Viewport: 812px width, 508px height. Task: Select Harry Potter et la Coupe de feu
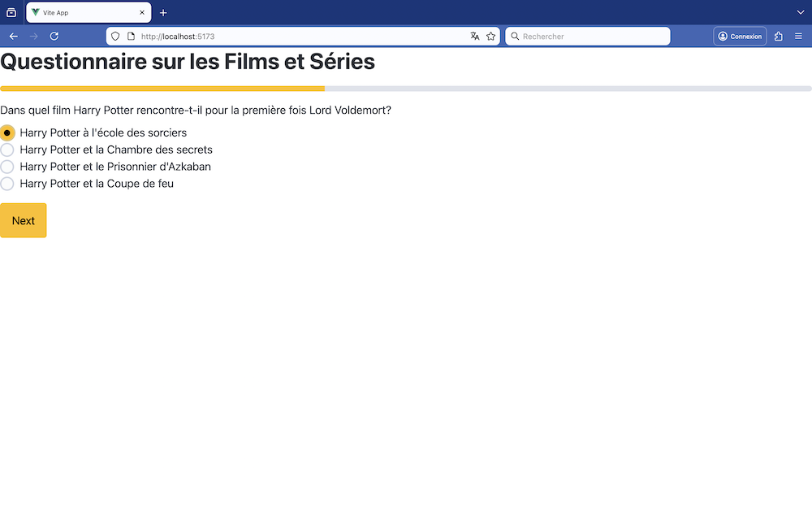coord(7,184)
